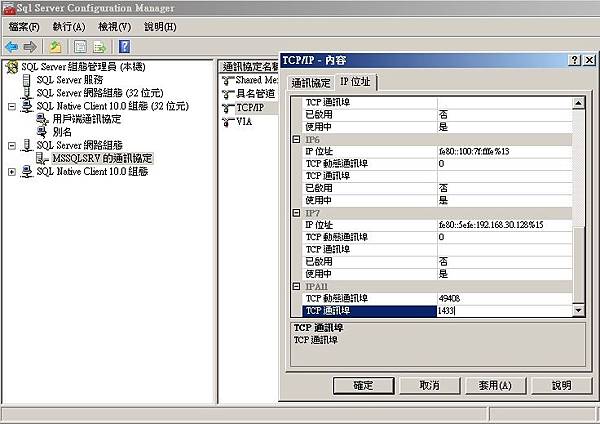Screen dimensions: 600x424
Task: Click the SQL Server 服務 tree icon
Action: click(x=26, y=80)
